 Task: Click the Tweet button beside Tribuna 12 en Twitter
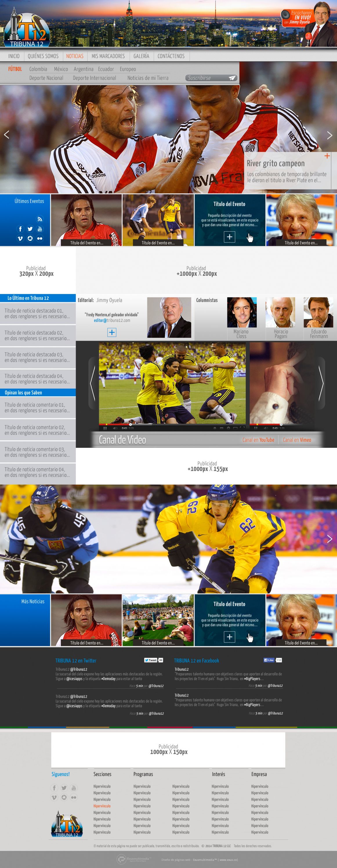[x=151, y=660]
